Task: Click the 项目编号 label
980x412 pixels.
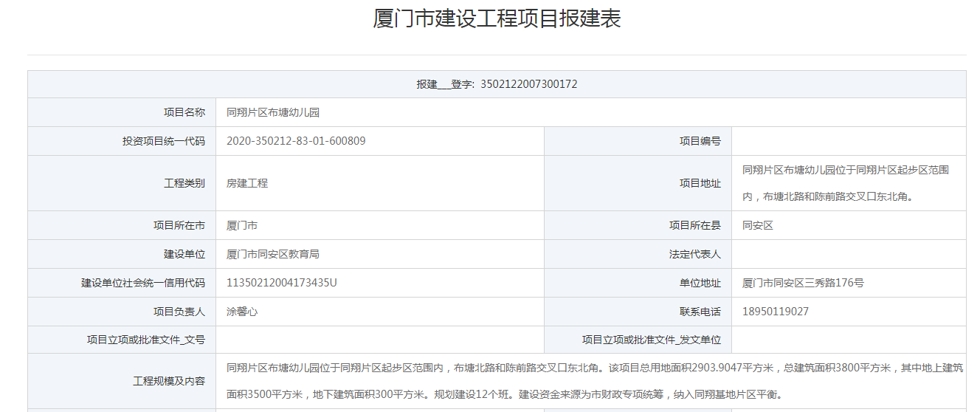Action: coord(700,141)
